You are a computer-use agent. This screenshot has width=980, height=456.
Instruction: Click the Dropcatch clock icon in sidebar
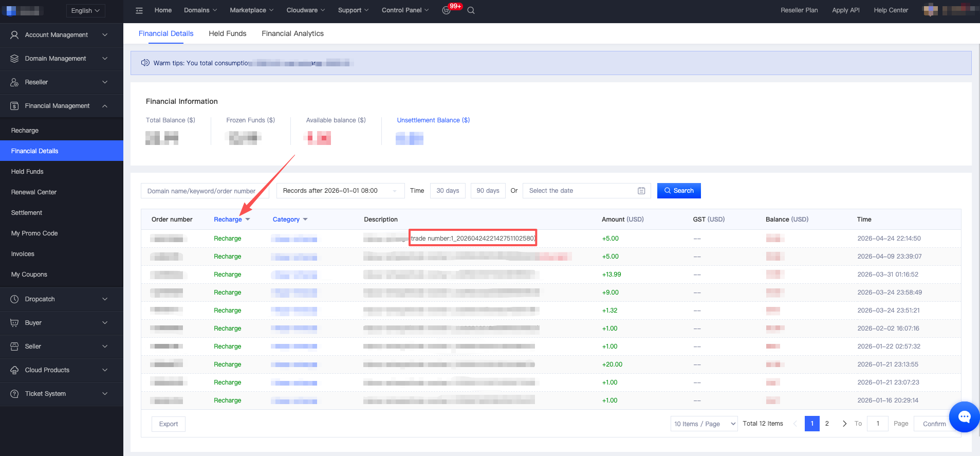[x=14, y=299]
